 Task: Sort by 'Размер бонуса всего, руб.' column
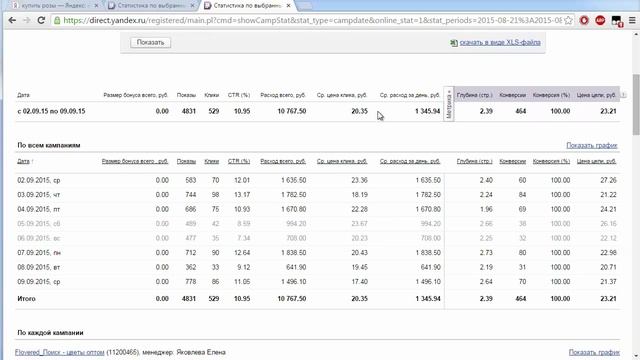[135, 161]
